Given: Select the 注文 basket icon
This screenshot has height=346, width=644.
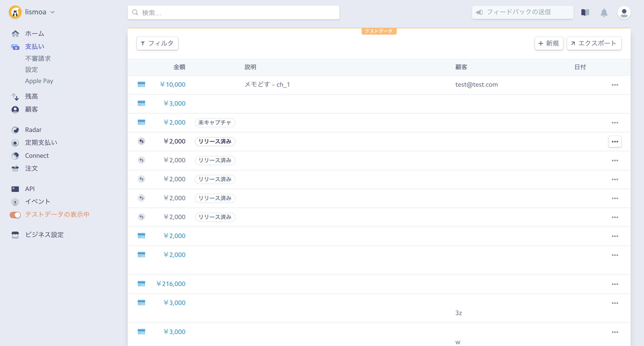Looking at the screenshot, I should [15, 168].
